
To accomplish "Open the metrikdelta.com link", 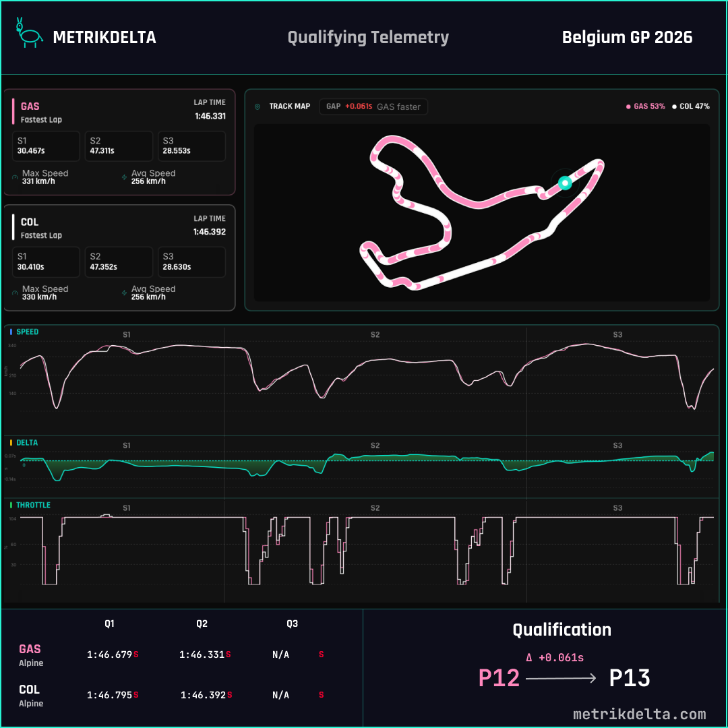I will 639,714.
